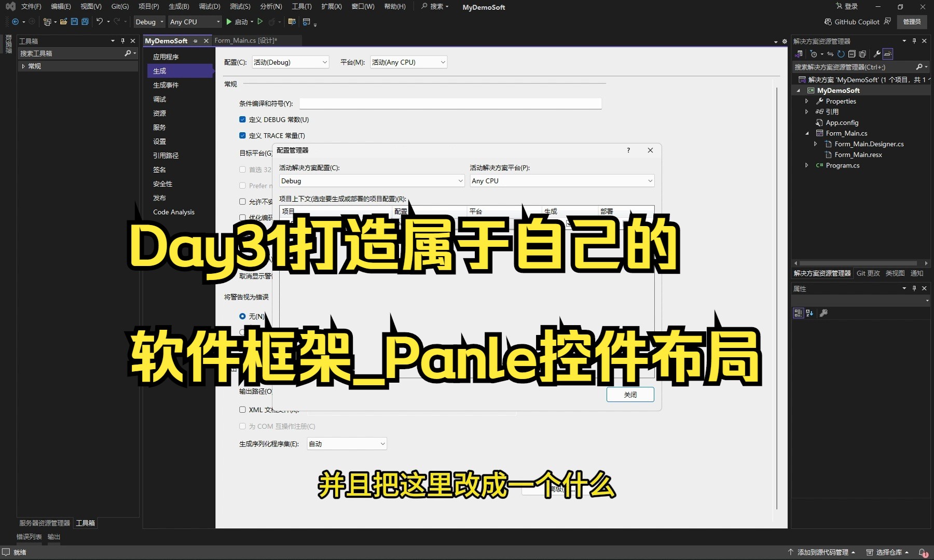The width and height of the screenshot is (934, 560).
Task: Open the 配置(C) 活动(Debug) dropdown
Action: coord(291,62)
